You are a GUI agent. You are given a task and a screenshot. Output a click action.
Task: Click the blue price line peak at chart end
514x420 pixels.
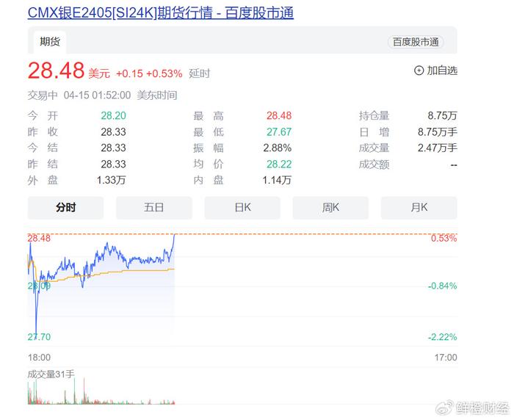click(175, 235)
